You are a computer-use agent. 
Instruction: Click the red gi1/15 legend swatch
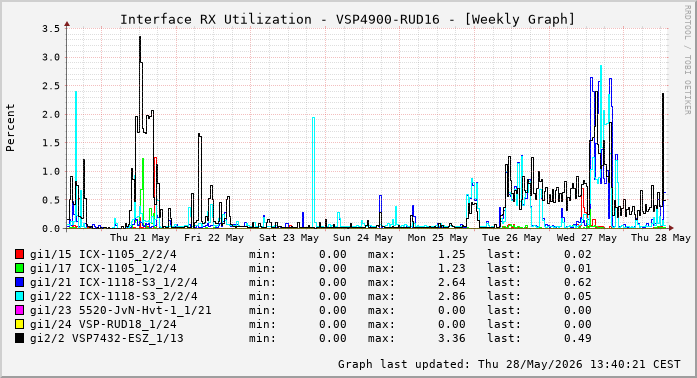click(19, 254)
